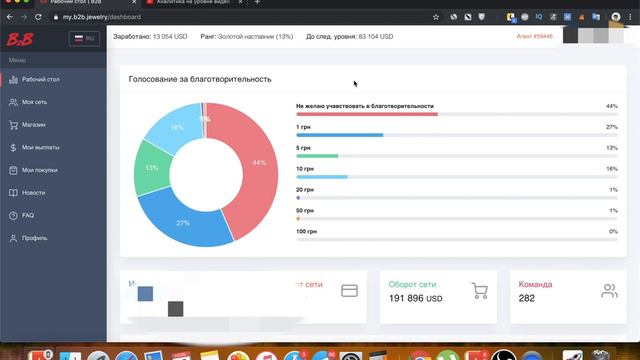Image resolution: width=640 pixels, height=360 pixels.
Task: Click the red 44% progress bar
Action: (367, 114)
